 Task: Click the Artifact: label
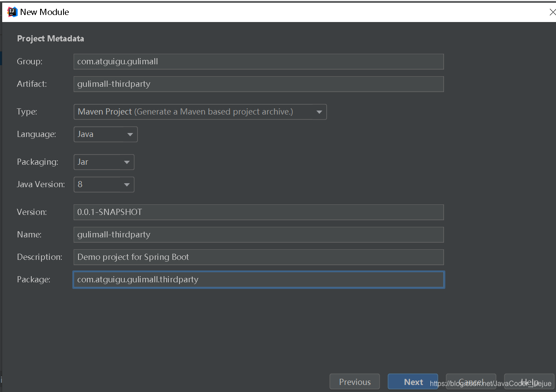pyautogui.click(x=32, y=84)
